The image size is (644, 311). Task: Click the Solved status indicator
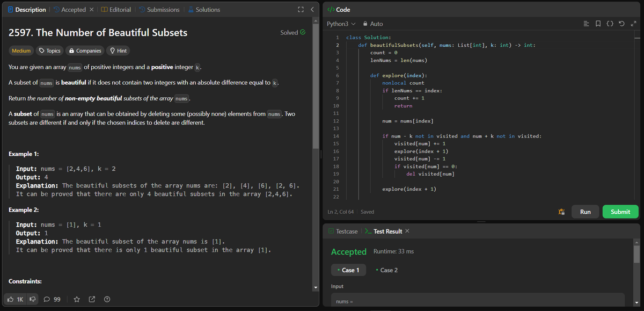tap(293, 32)
